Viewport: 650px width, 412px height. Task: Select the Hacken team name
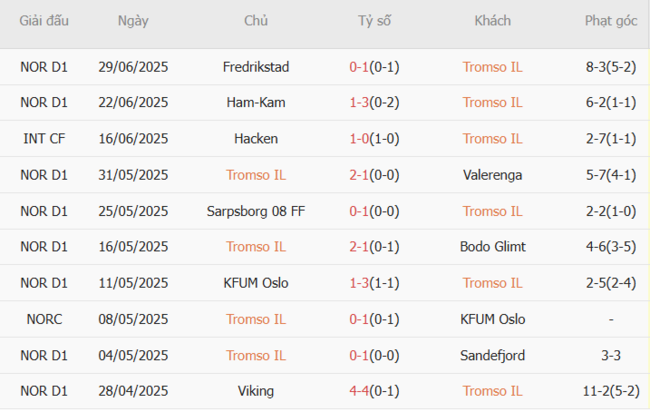tap(256, 138)
